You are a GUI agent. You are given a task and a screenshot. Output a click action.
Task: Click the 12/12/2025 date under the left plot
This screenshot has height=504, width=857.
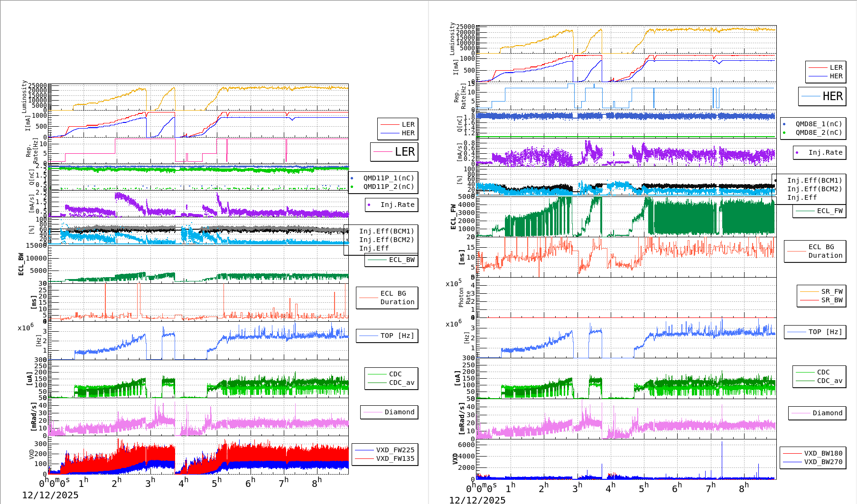(50, 495)
